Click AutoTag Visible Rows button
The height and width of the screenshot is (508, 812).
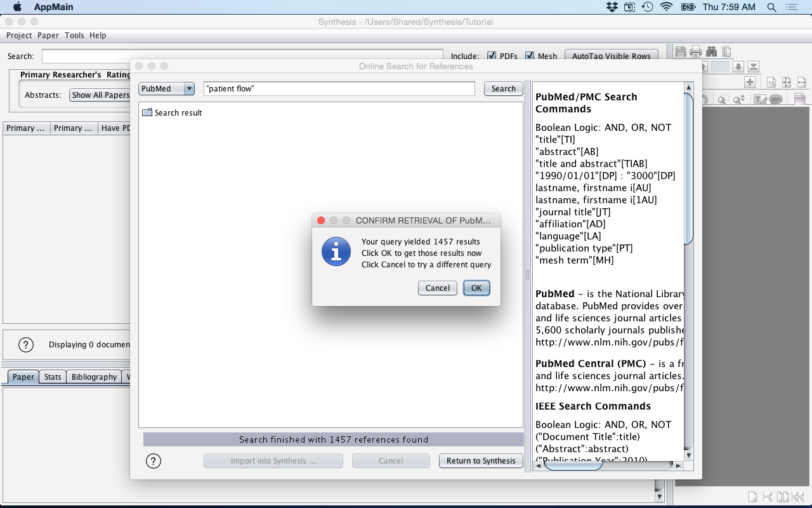tap(612, 56)
